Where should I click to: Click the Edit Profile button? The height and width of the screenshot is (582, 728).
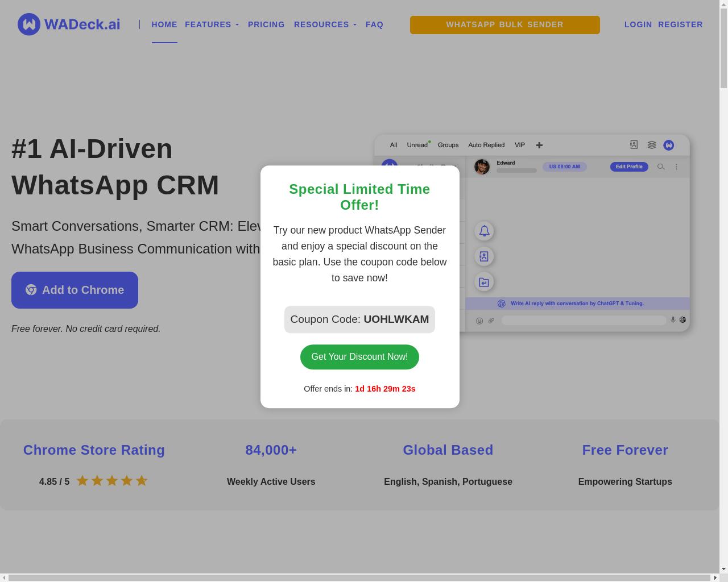pos(629,167)
